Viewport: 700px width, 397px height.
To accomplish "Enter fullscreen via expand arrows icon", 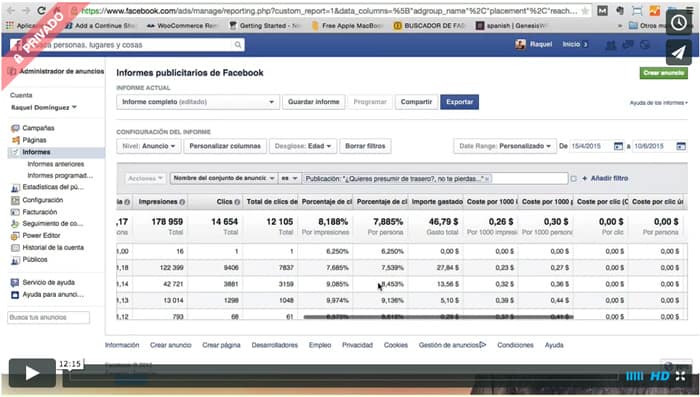I will pyautogui.click(x=680, y=376).
